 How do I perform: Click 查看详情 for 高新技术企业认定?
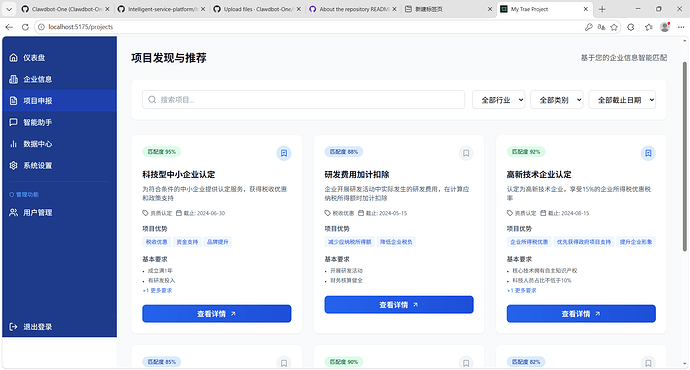pos(581,314)
